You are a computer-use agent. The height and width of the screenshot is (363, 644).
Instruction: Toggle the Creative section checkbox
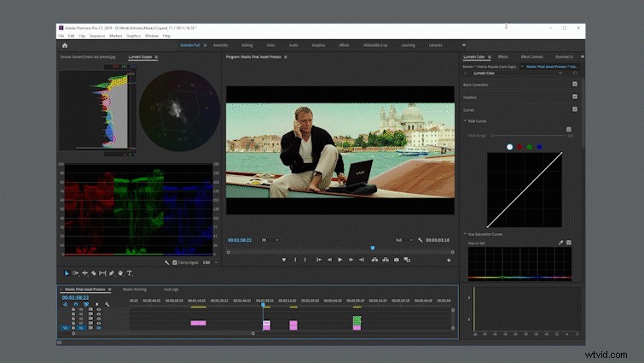[x=575, y=97]
